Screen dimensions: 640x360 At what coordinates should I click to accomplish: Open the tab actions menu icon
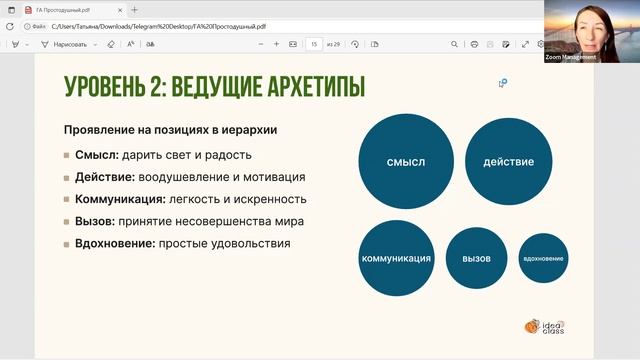coord(11,10)
